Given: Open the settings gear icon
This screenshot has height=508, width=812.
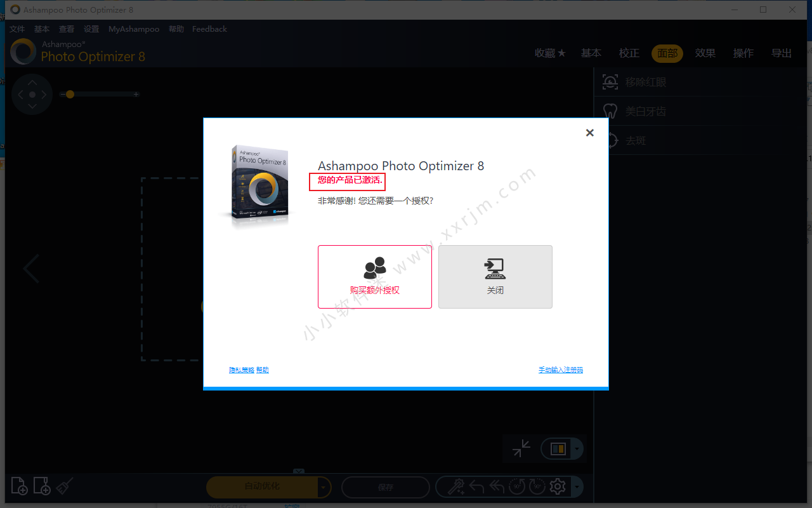Looking at the screenshot, I should tap(558, 486).
